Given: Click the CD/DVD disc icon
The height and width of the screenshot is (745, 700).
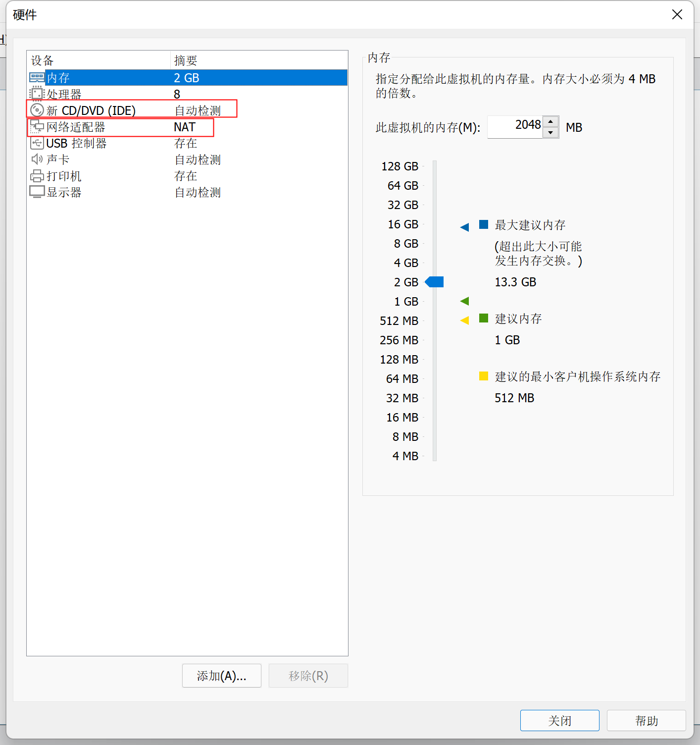Looking at the screenshot, I should pyautogui.click(x=37, y=110).
